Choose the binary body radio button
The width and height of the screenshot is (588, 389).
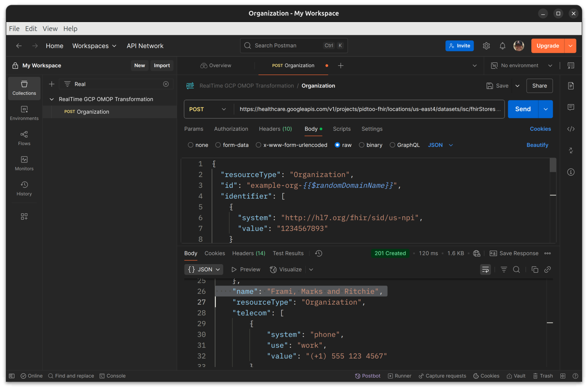tap(362, 145)
